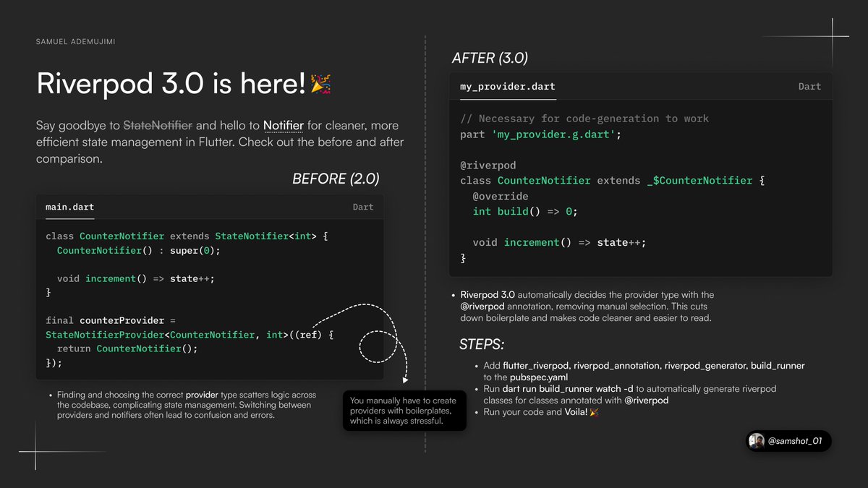Image resolution: width=868 pixels, height=488 pixels.
Task: Click the underlined Notifier word in the intro
Action: (284, 126)
